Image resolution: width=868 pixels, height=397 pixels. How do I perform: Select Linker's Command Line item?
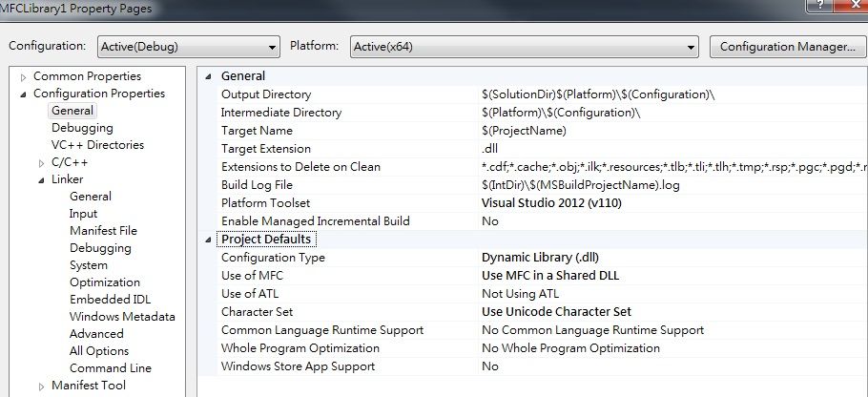click(x=110, y=368)
